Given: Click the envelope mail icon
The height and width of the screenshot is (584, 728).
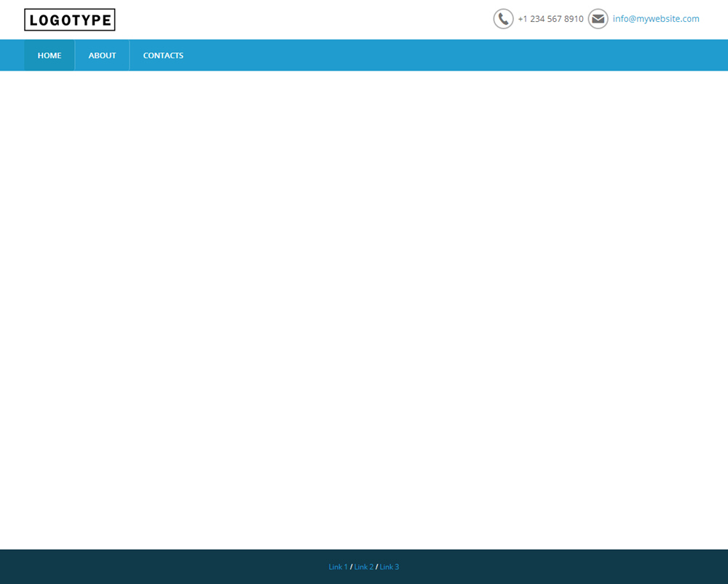Looking at the screenshot, I should [598, 19].
